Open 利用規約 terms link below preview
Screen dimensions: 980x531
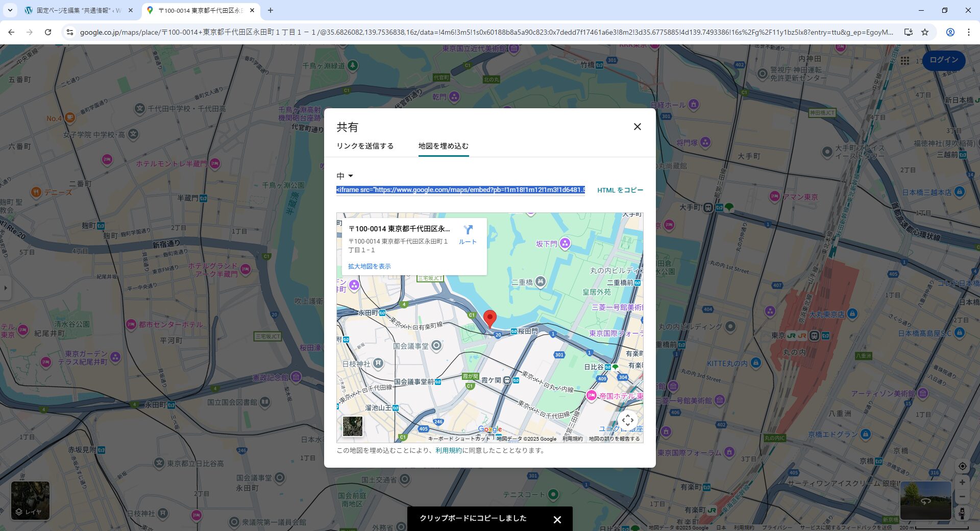(x=448, y=450)
